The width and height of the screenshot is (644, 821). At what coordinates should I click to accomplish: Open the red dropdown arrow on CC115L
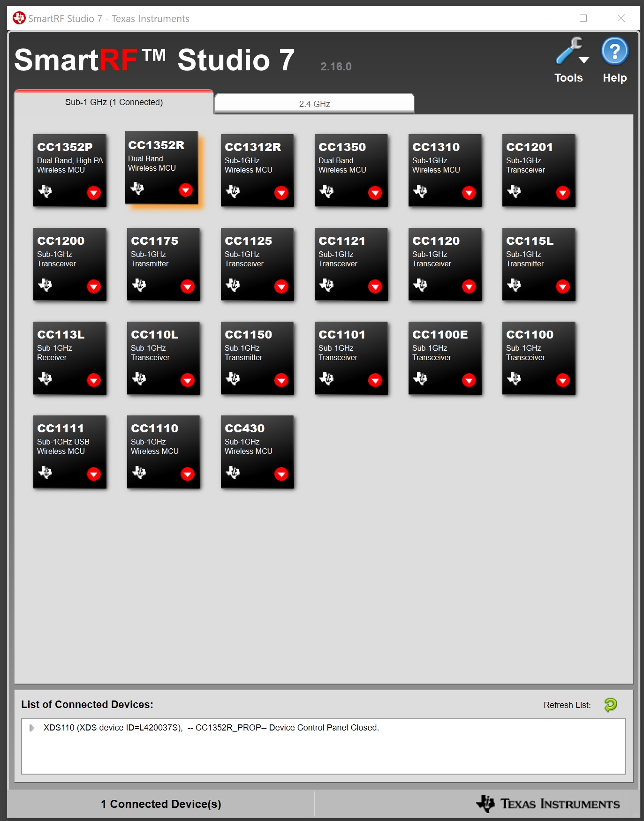pyautogui.click(x=563, y=286)
